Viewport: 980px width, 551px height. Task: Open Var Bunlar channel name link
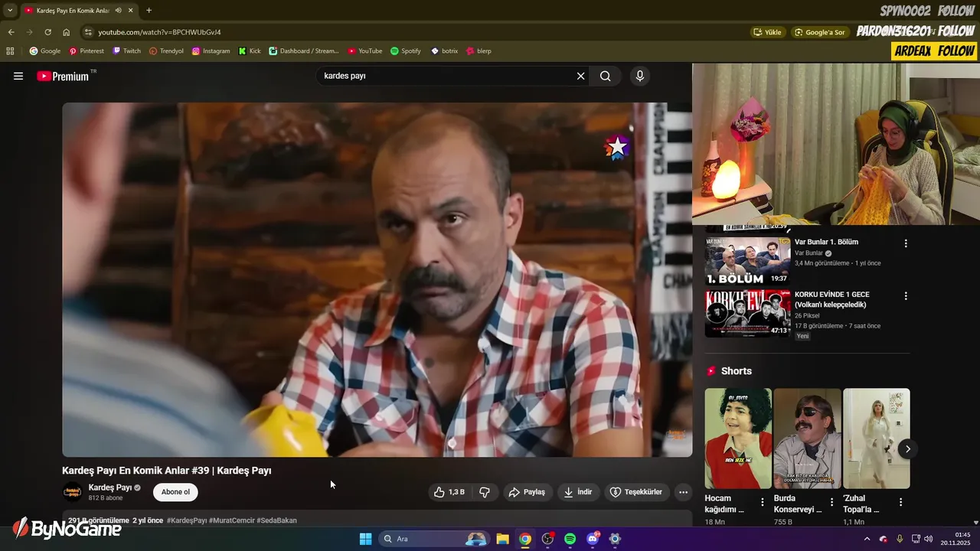point(808,253)
